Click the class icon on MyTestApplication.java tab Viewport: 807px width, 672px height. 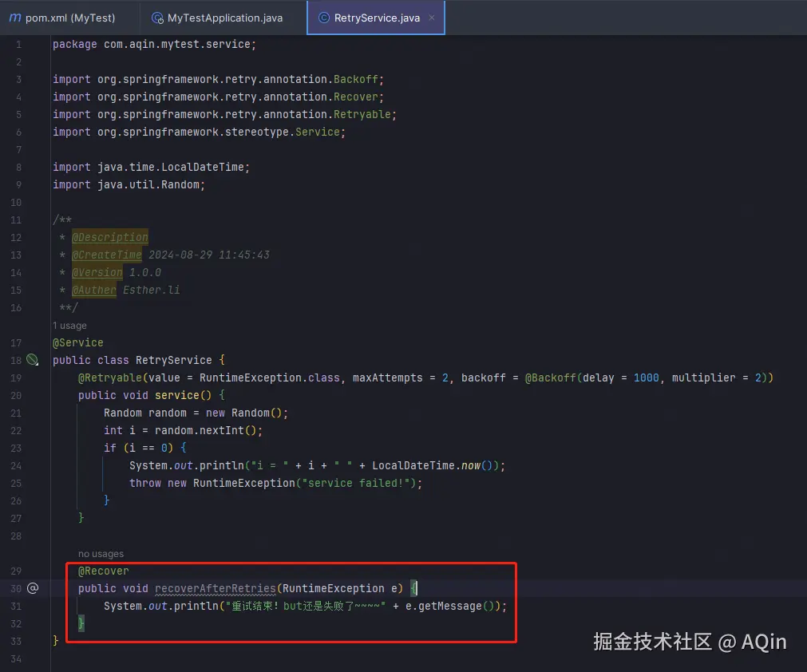(157, 18)
